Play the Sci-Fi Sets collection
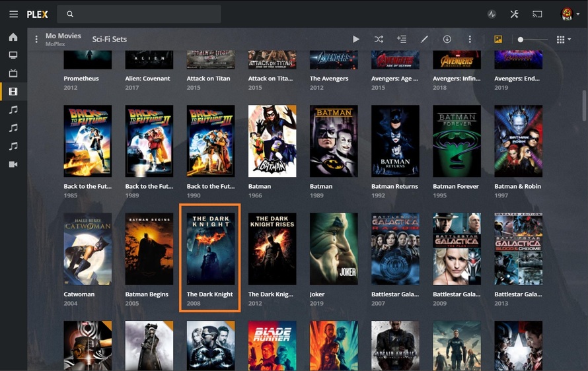The height and width of the screenshot is (371, 588). [356, 39]
